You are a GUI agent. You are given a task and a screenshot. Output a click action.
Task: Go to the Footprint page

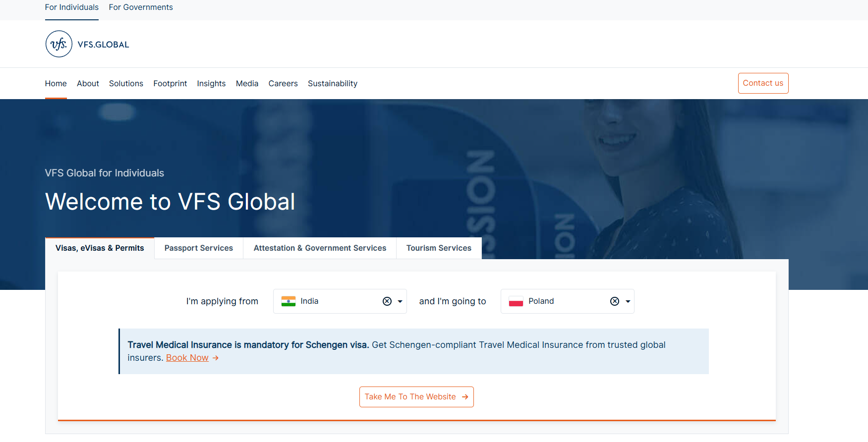pyautogui.click(x=170, y=84)
